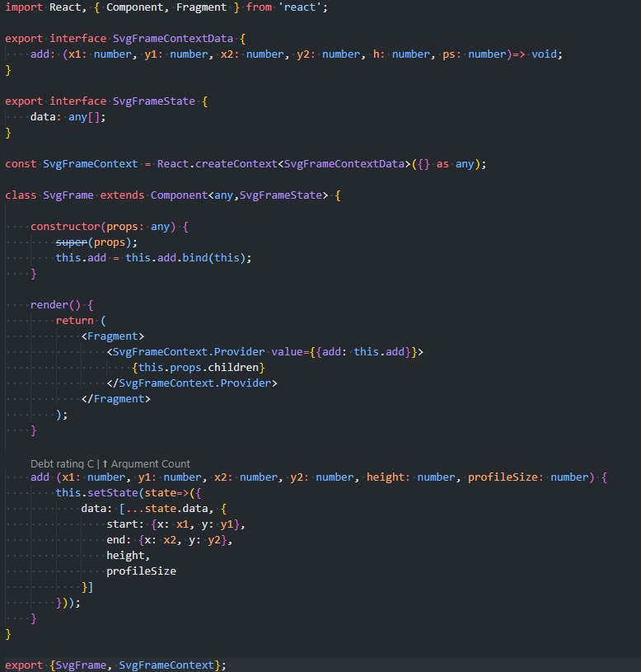The height and width of the screenshot is (672, 641).
Task: Click 'value' attribute on the Provider tag
Action: 287,352
